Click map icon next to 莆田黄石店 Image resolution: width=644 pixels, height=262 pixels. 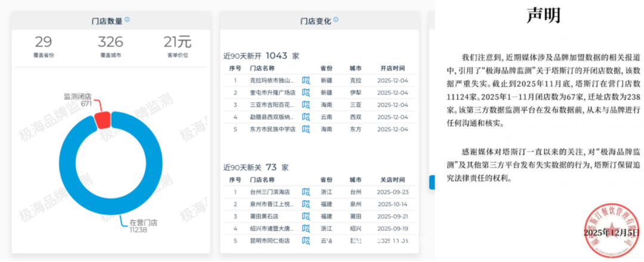(x=306, y=216)
